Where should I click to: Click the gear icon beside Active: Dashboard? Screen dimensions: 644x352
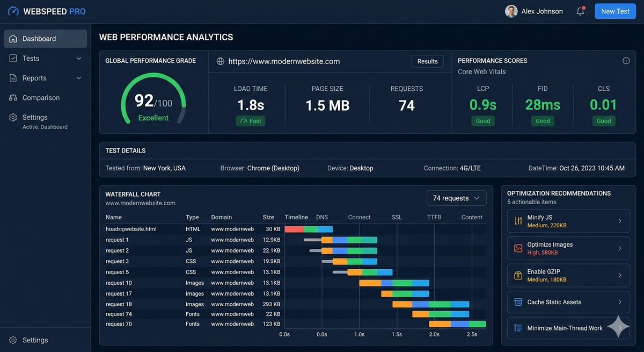click(x=13, y=117)
